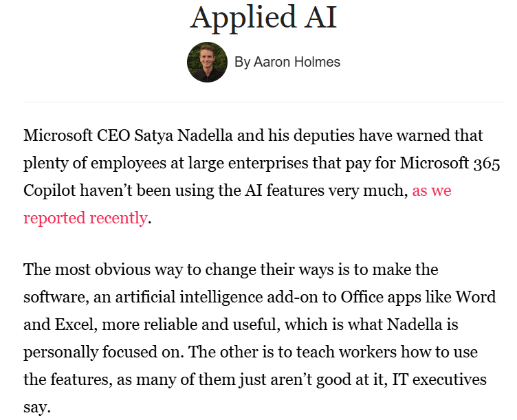This screenshot has height=420, width=517.
Task: Click the "Applied AI" page heading
Action: (263, 17)
